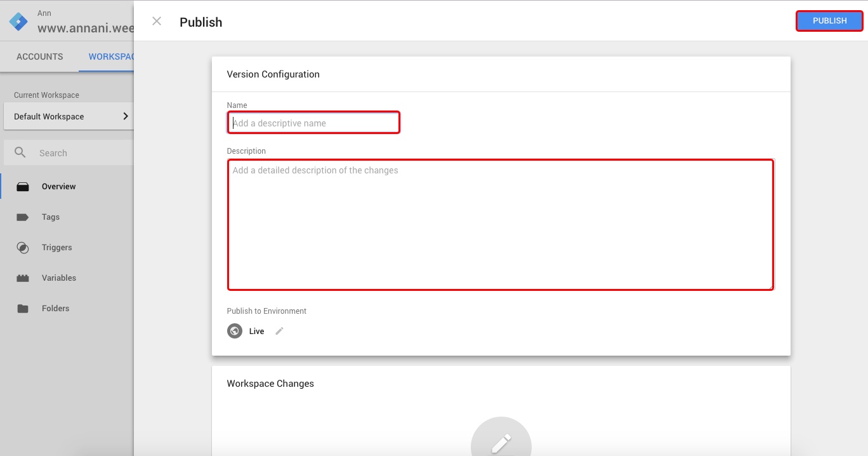868x456 pixels.
Task: Focus the version Name field
Action: coord(313,123)
